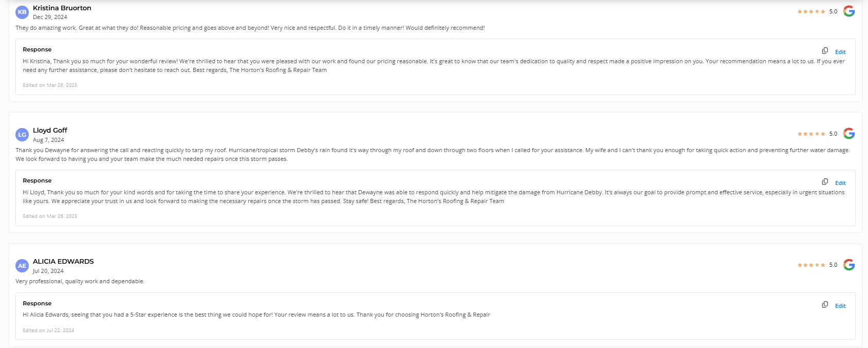868x348 pixels.
Task: Open Google logo on Kristina Bruorton's review
Action: tap(849, 11)
